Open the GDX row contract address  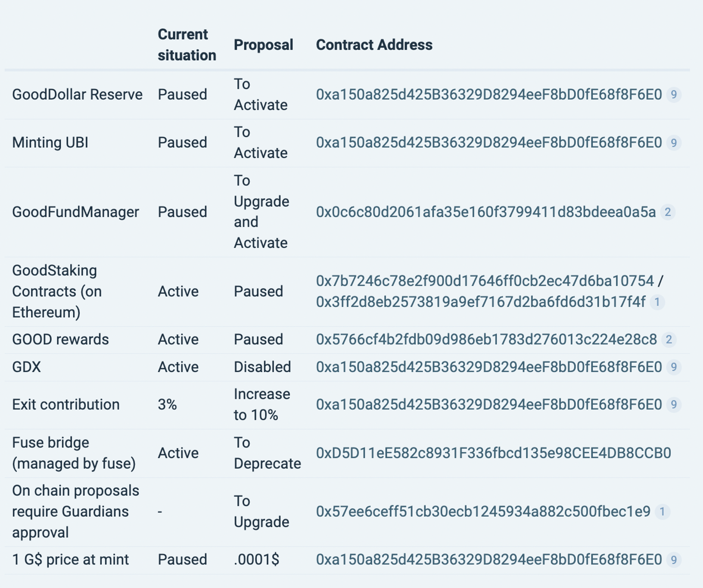489,367
